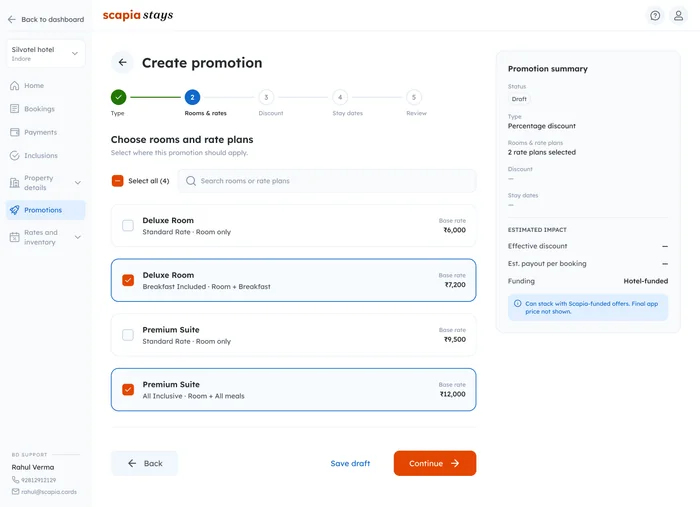
Task: Click the ₹6,000 base rate value
Action: click(x=454, y=230)
